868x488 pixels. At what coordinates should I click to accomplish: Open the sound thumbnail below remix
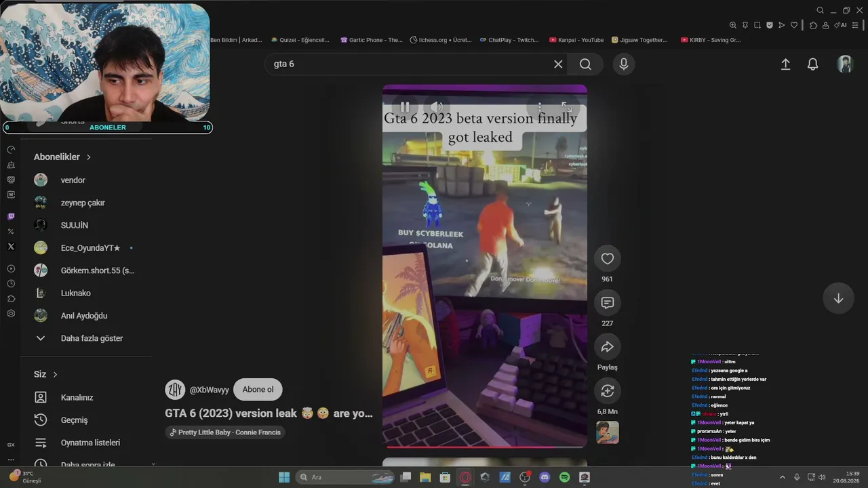[x=608, y=432]
